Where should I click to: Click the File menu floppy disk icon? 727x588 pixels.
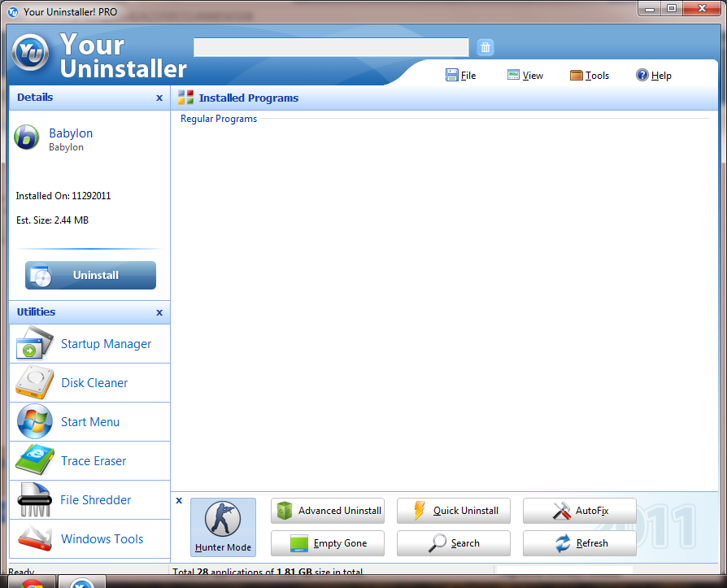point(451,75)
